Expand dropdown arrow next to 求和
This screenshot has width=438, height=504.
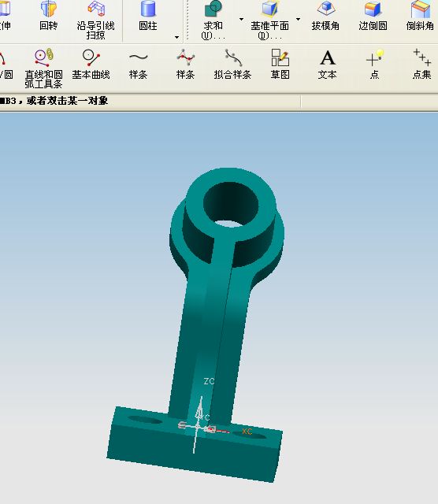(241, 20)
